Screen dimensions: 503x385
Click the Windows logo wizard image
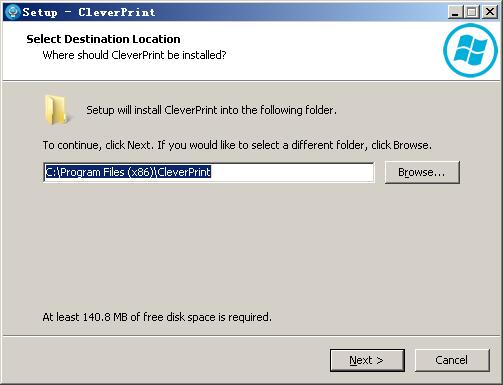pos(471,50)
